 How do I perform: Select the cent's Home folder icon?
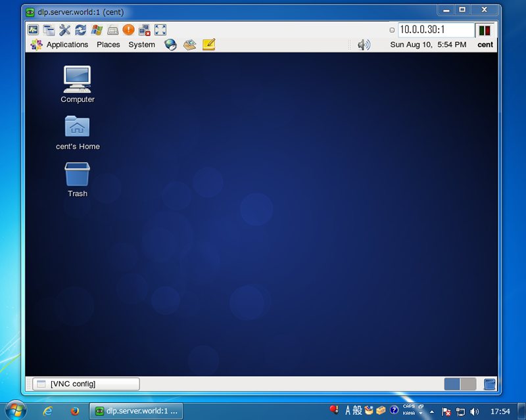pos(78,133)
